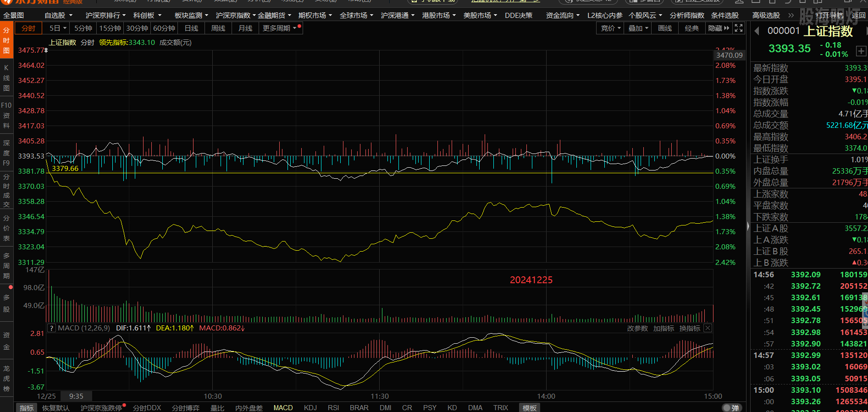The height and width of the screenshot is (412, 868).
Task: Toggle the 弹 popup switch at bottom right
Action: pyautogui.click(x=731, y=407)
